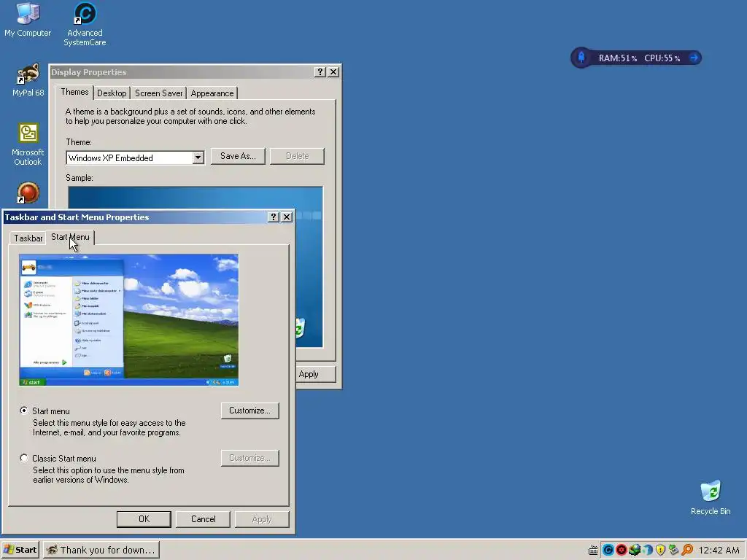The image size is (747, 560).
Task: Select the Microsoft Outlook desktop icon
Action: [28, 145]
